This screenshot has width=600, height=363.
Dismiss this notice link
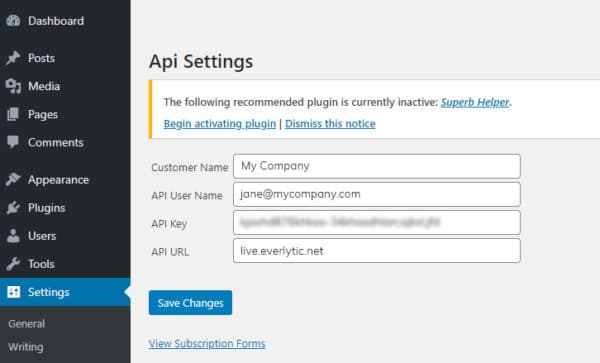[330, 124]
